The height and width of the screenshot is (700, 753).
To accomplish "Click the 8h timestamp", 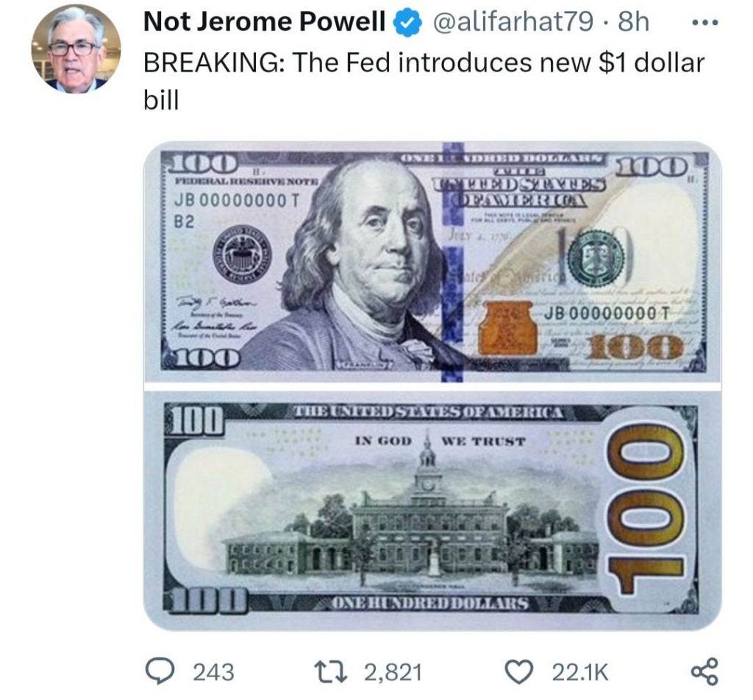I will tap(633, 21).
